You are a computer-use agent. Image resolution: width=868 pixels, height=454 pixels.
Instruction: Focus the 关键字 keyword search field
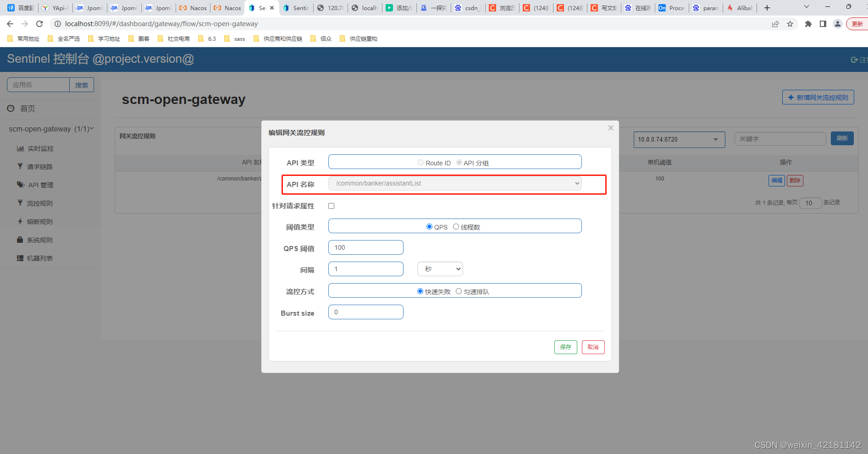[x=780, y=139]
